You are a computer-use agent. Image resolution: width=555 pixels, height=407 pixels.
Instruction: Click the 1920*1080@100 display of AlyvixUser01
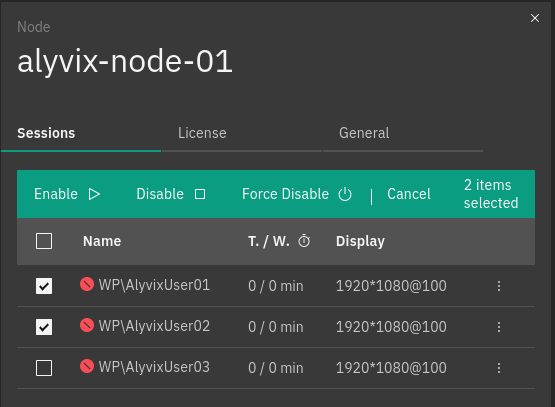391,286
